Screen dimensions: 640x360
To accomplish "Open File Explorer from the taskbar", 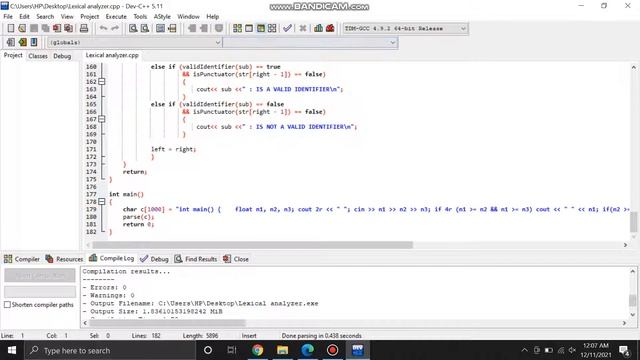I will (x=282, y=350).
